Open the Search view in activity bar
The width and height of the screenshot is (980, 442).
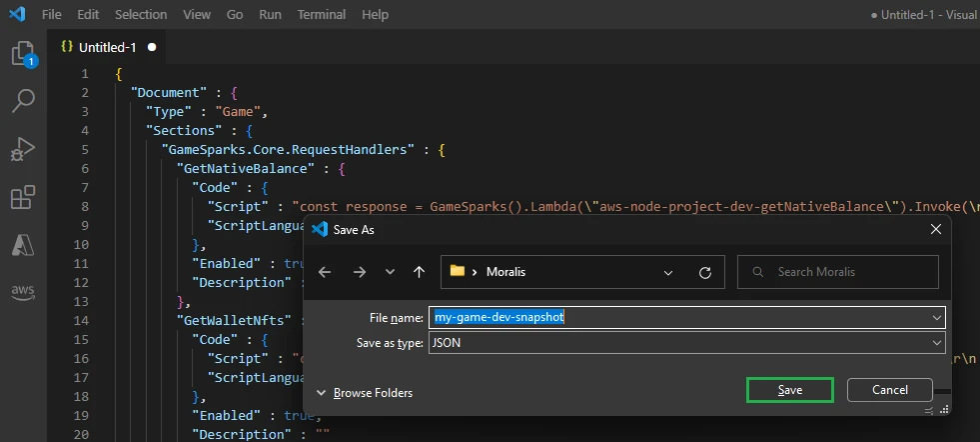click(22, 101)
